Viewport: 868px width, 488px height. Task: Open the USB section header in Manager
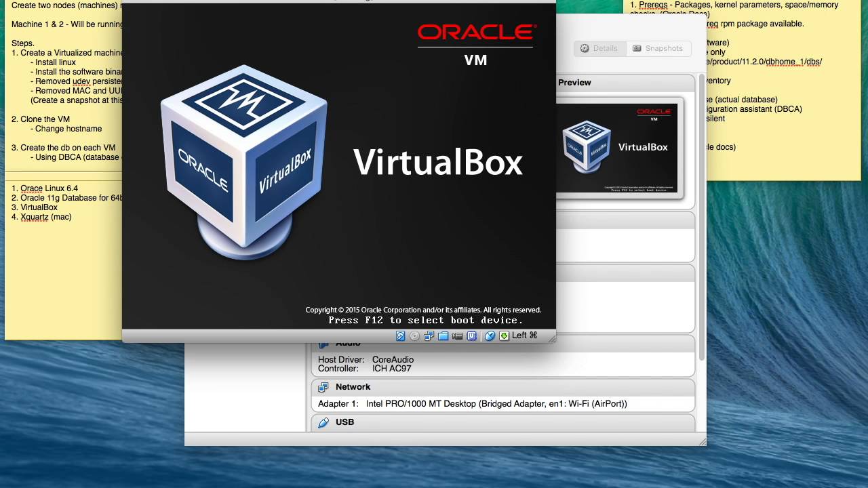(x=503, y=422)
